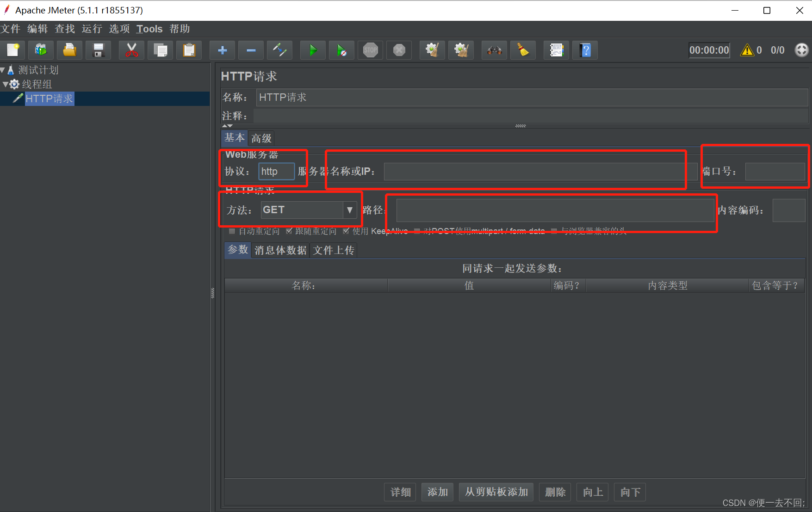Image resolution: width=812 pixels, height=512 pixels.
Task: Switch to the 高级 tab
Action: 261,138
